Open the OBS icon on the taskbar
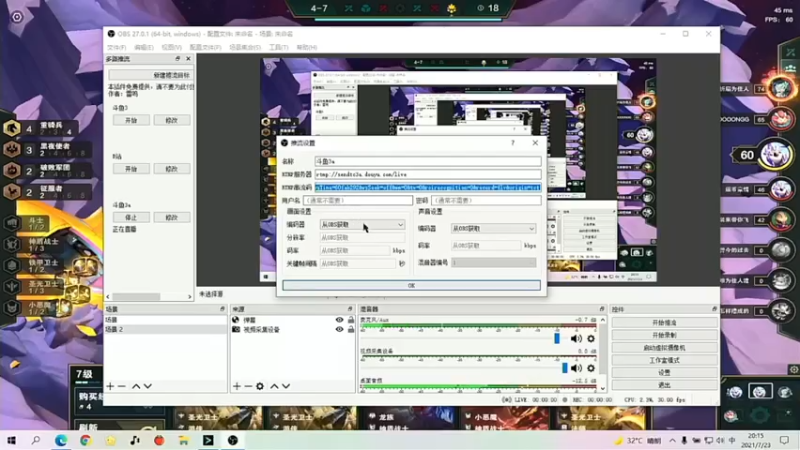 (233, 440)
